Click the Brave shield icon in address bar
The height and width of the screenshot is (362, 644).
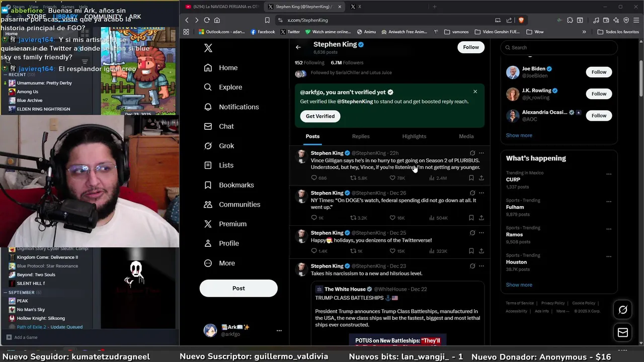click(521, 20)
